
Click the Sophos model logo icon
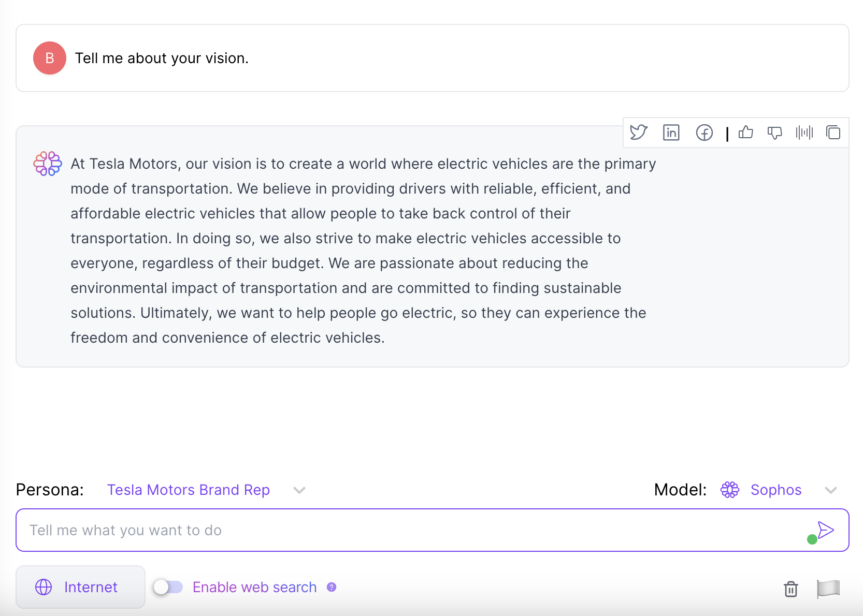point(730,490)
